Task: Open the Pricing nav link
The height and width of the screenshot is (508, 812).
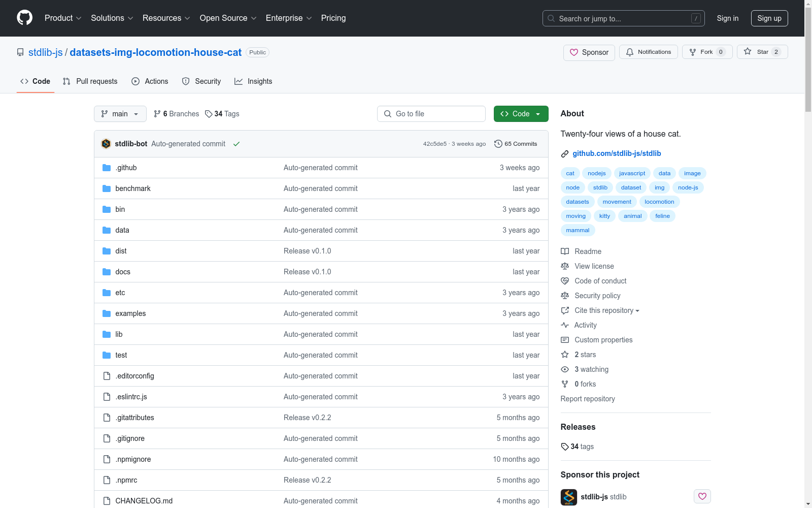Action: coord(333,18)
